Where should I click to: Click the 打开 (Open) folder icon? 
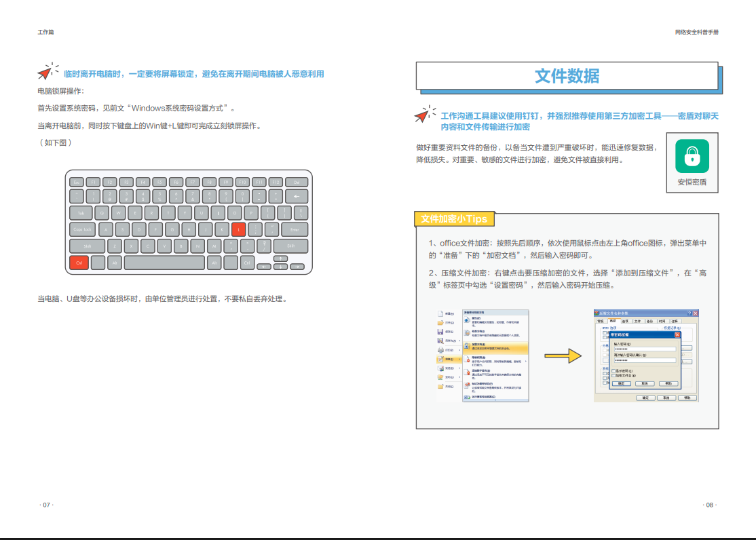point(440,323)
